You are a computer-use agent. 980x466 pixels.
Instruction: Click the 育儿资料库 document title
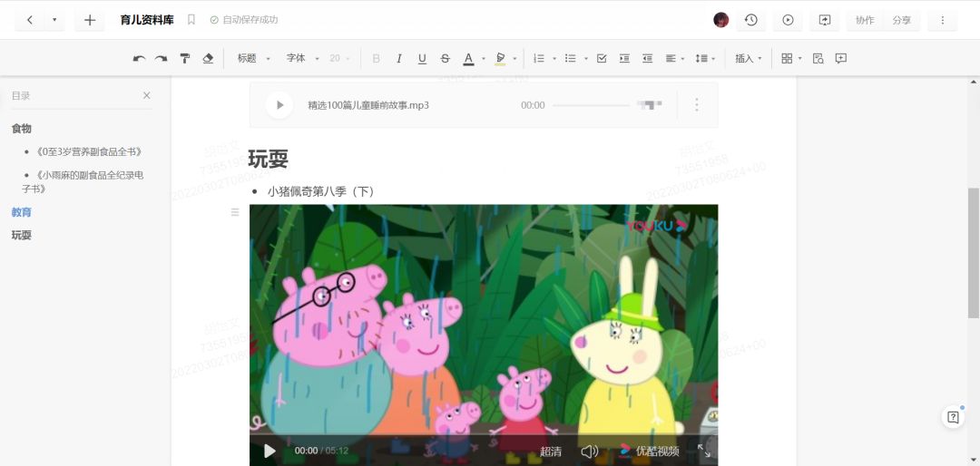(147, 20)
